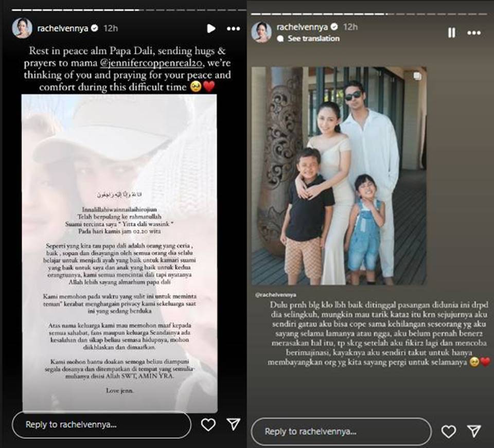Like the right story with heart icon
Screen dimensions: 494x448
point(448,432)
